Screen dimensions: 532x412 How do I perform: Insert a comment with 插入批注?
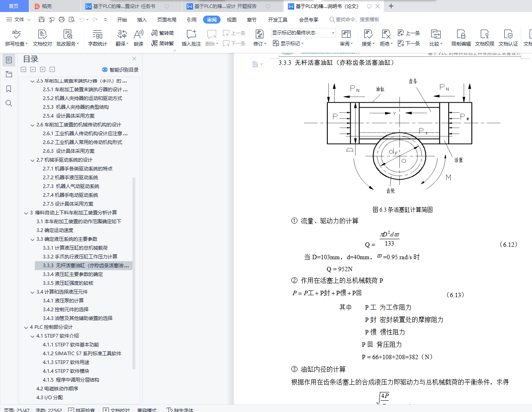191,38
